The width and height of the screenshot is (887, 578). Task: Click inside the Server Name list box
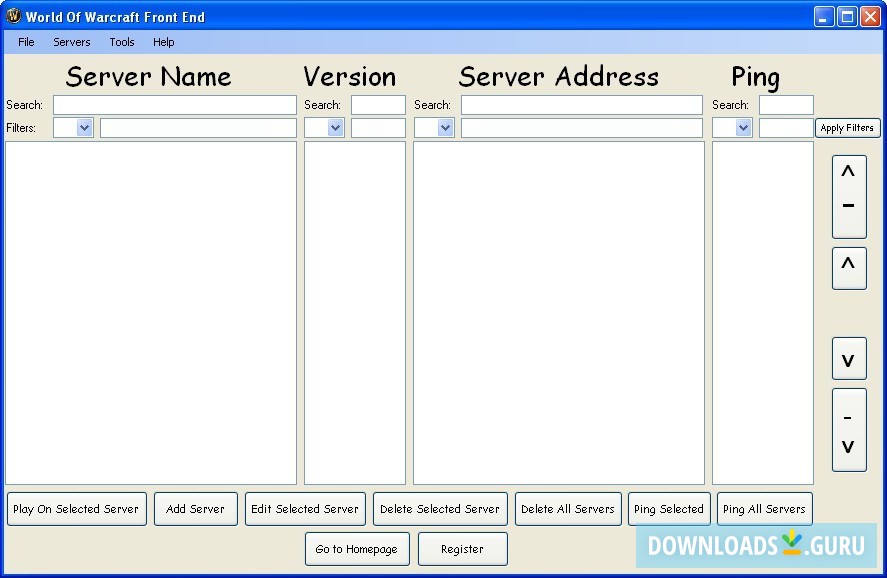point(151,313)
